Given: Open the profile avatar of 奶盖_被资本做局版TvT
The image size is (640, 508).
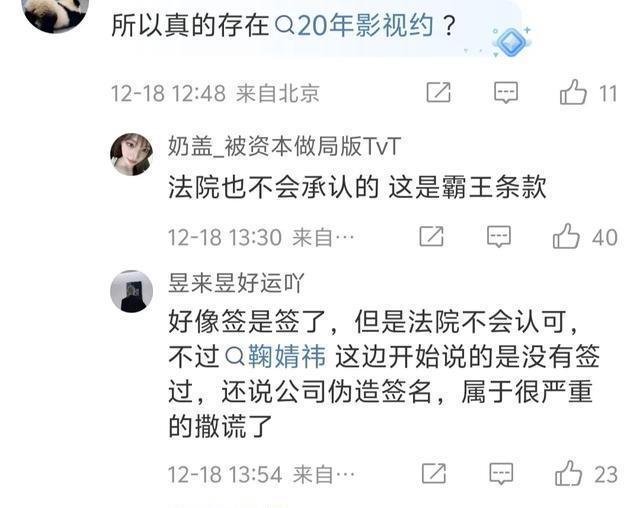Looking at the screenshot, I should click(x=131, y=154).
